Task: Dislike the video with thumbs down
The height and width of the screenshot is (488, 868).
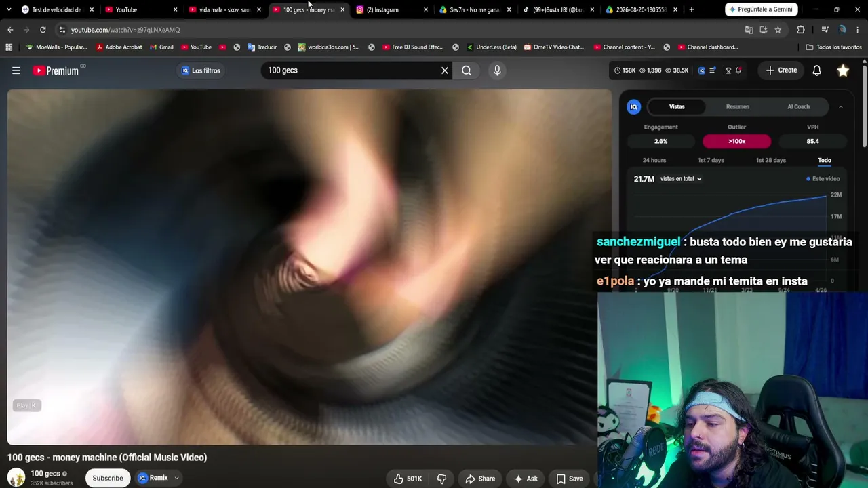Action: tap(441, 479)
